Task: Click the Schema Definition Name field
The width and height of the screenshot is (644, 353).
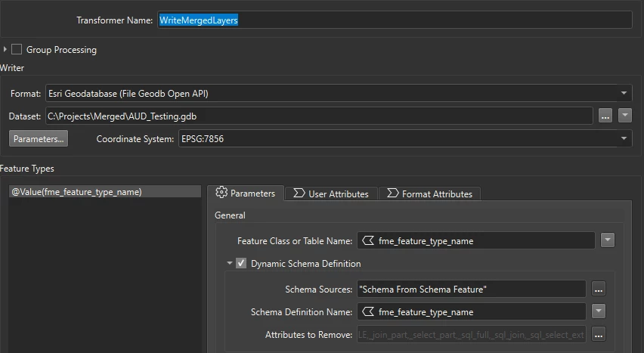Action: pyautogui.click(x=472, y=312)
